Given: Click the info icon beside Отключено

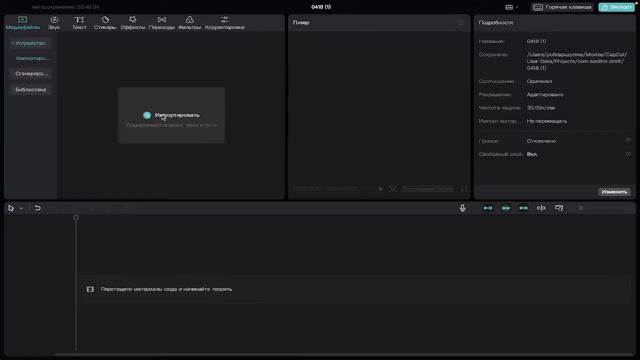Looking at the screenshot, I should tap(628, 140).
